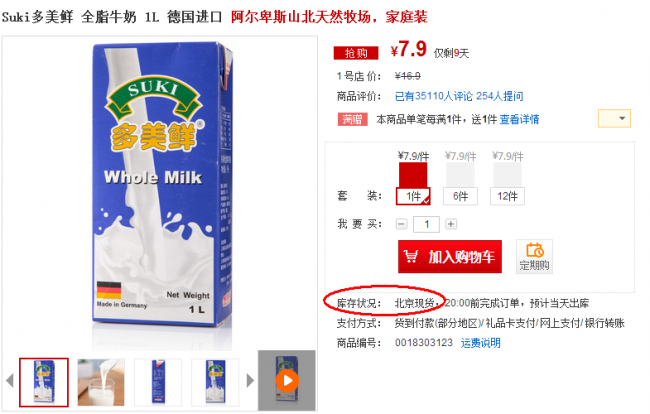This screenshot has height=414, width=650.
Task: Click the shopping cart icon on 加入购物车
Action: 411,257
